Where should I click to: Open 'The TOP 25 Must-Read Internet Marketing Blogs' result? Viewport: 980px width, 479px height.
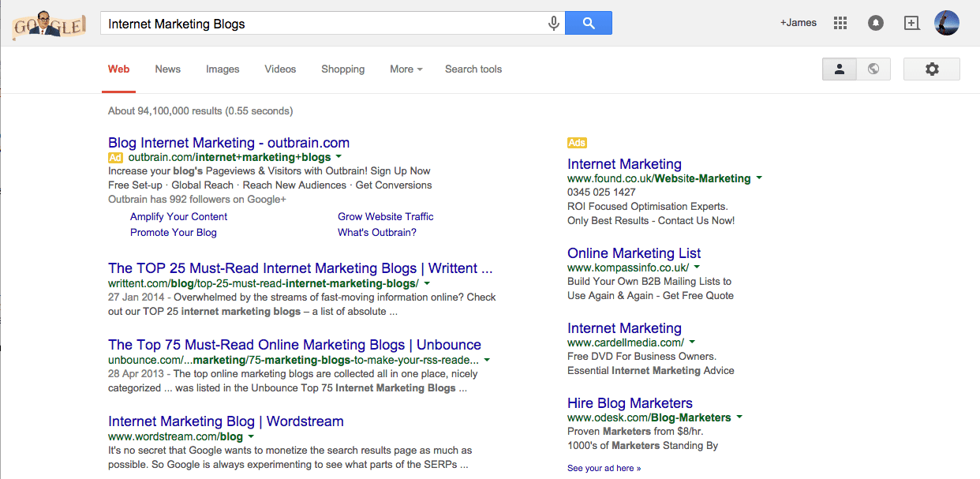[x=301, y=268]
